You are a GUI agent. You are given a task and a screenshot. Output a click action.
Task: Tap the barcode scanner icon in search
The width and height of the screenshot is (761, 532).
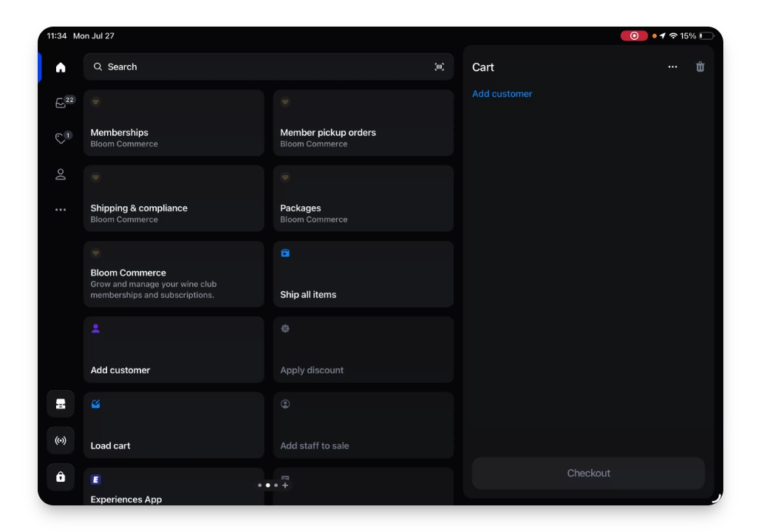439,67
